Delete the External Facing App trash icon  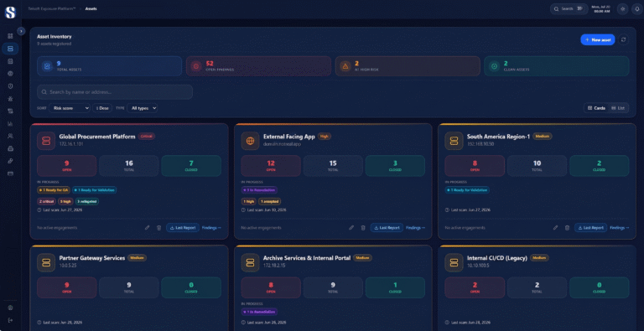click(363, 228)
